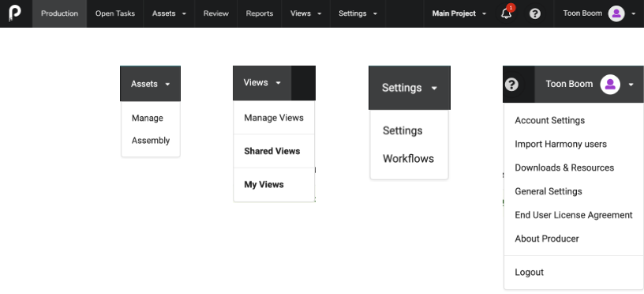Open the Assets dropdown in top navigation
Image resolution: width=644 pixels, height=294 pixels.
coord(169,13)
